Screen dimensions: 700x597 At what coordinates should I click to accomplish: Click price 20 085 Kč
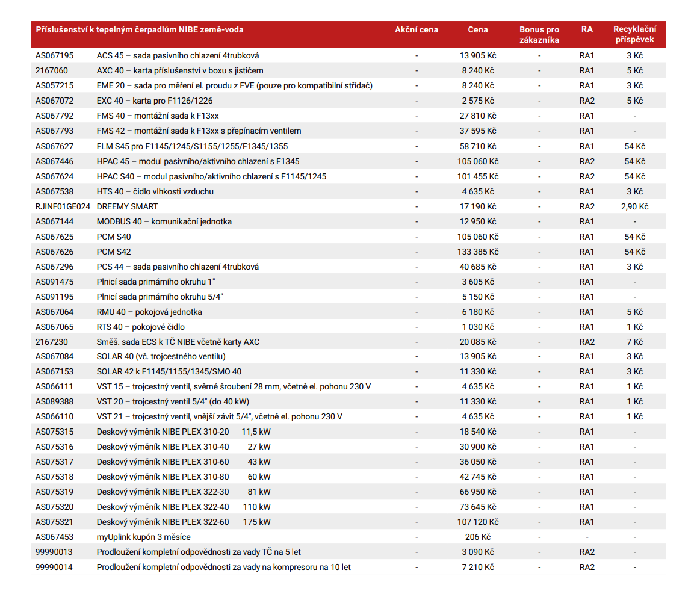478,342
